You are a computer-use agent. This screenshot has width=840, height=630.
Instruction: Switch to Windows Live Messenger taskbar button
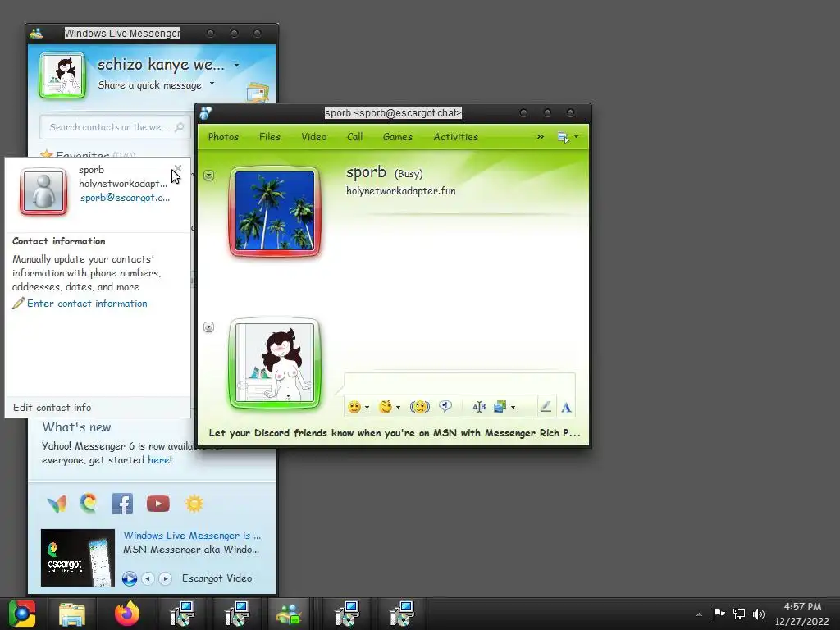(289, 614)
